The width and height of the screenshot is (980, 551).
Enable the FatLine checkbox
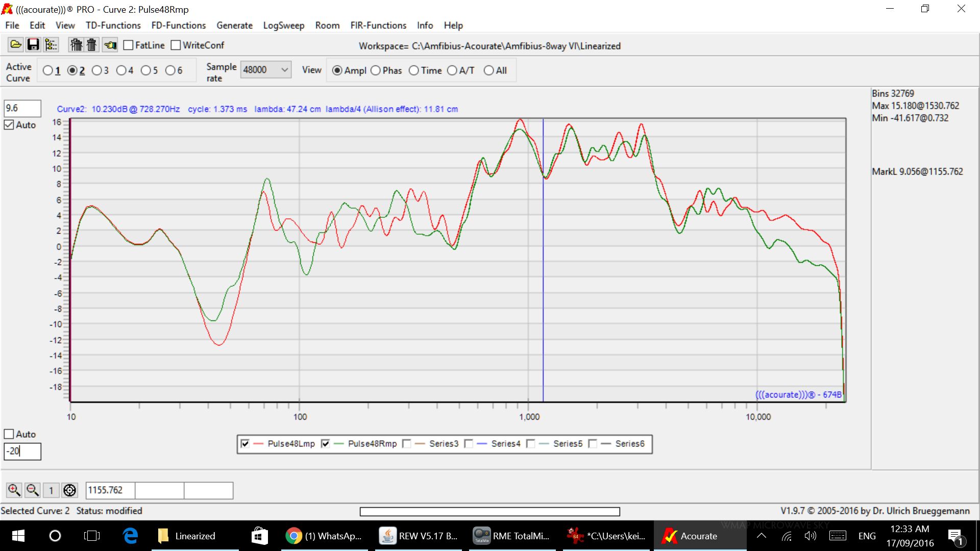pos(128,45)
